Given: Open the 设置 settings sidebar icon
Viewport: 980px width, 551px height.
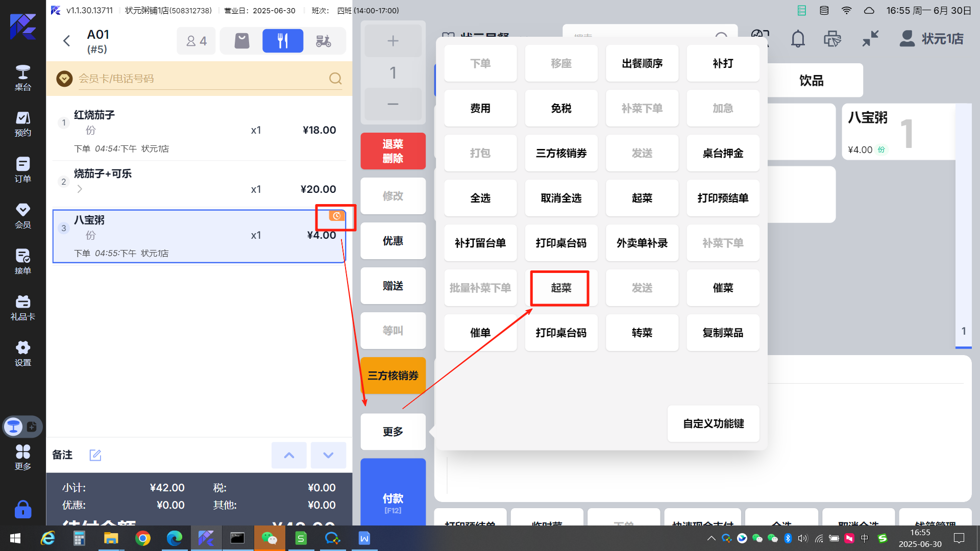Looking at the screenshot, I should point(22,354).
